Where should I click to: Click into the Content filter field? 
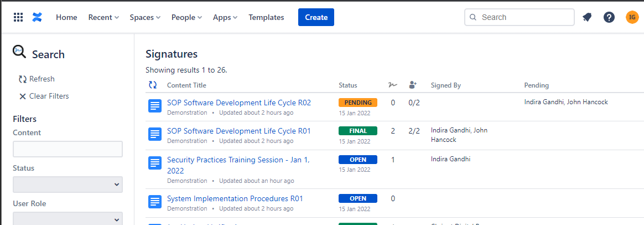pos(67,149)
